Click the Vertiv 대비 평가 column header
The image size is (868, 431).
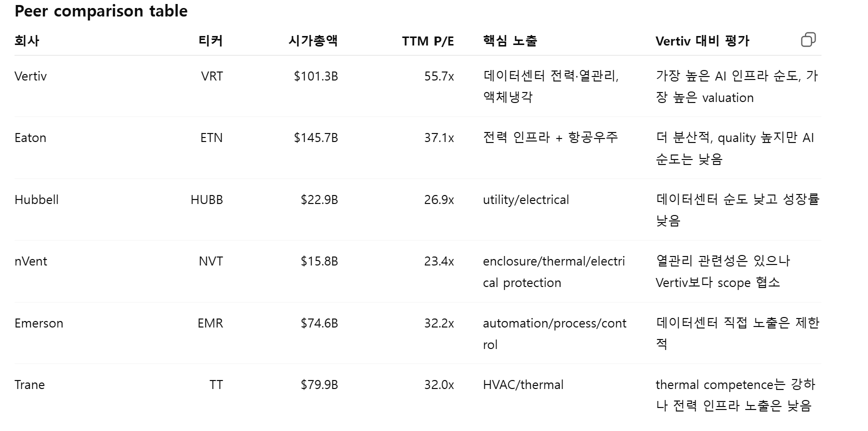click(702, 41)
